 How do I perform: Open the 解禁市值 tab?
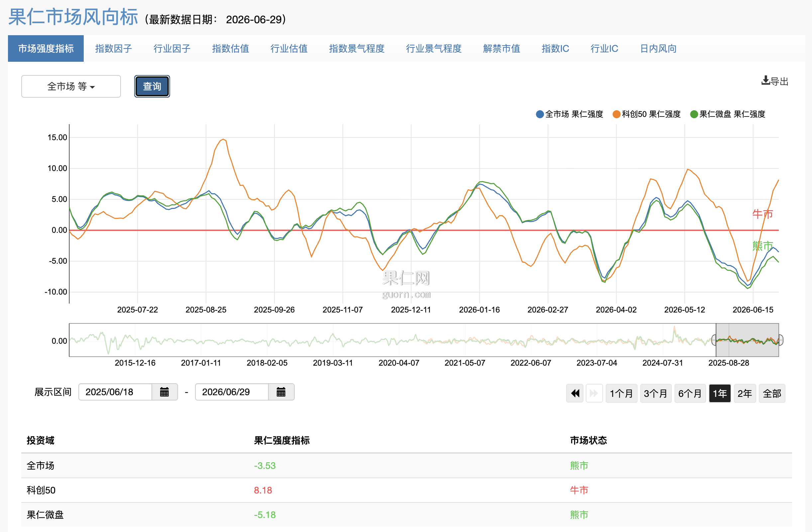pos(502,48)
